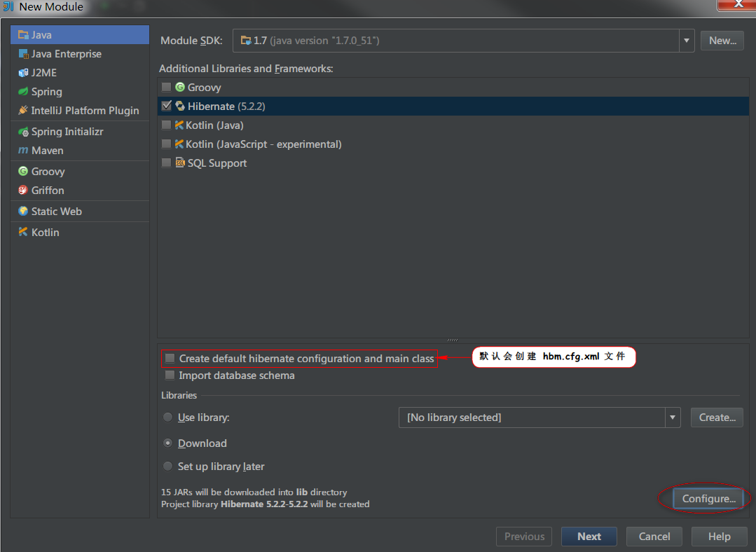Click the Groovy framework icon in libraries list

pos(180,87)
